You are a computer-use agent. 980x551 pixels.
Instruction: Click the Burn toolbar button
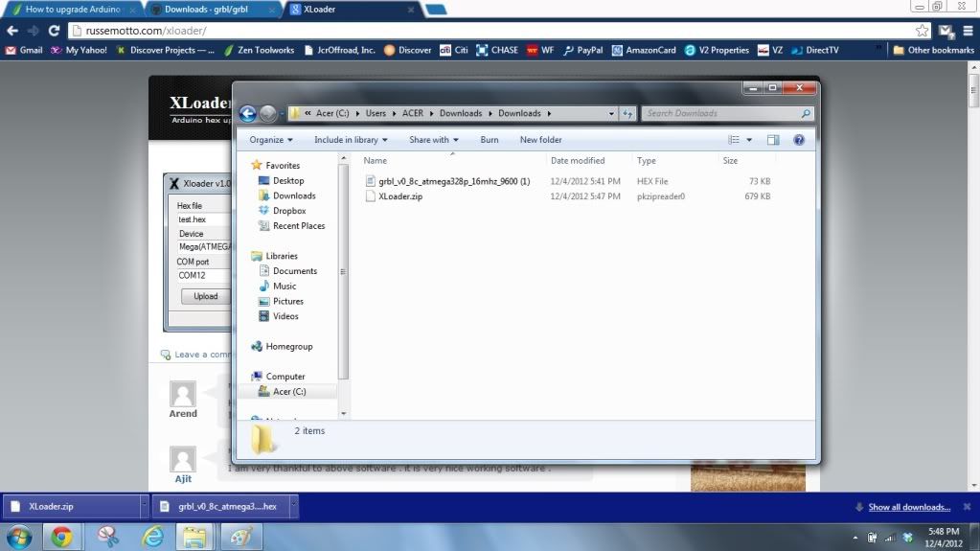pos(490,140)
